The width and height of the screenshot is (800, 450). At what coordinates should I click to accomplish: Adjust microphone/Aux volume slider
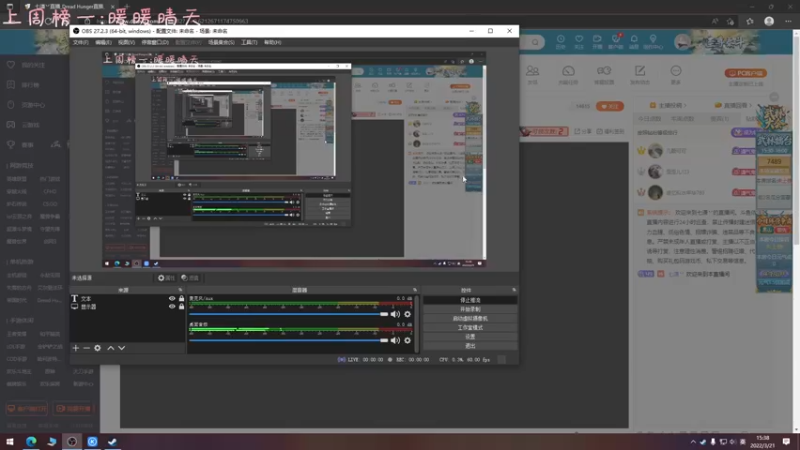pyautogui.click(x=288, y=314)
